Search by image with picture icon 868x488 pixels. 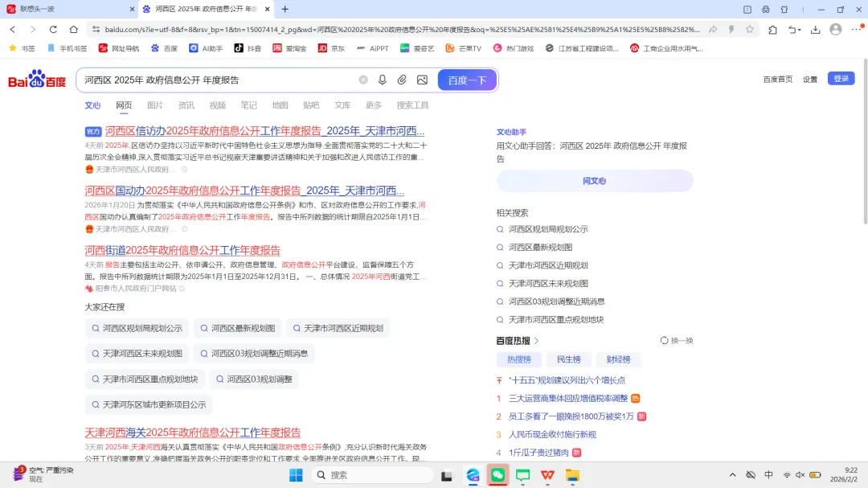pos(423,80)
